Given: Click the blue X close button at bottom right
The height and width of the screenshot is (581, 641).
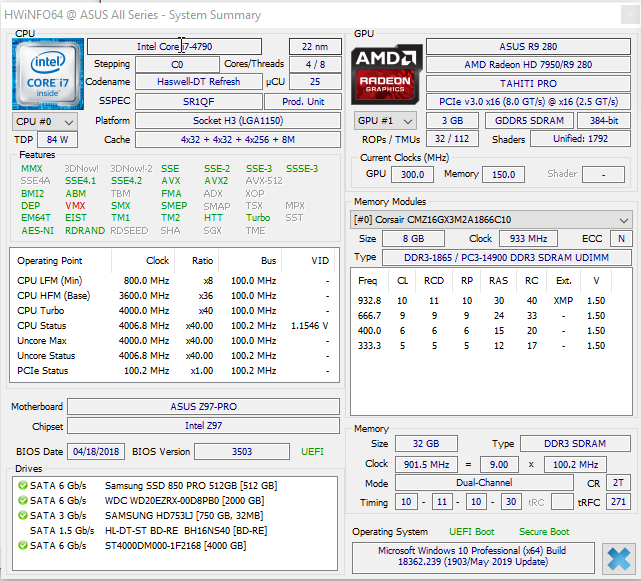Looking at the screenshot, I should (x=619, y=559).
